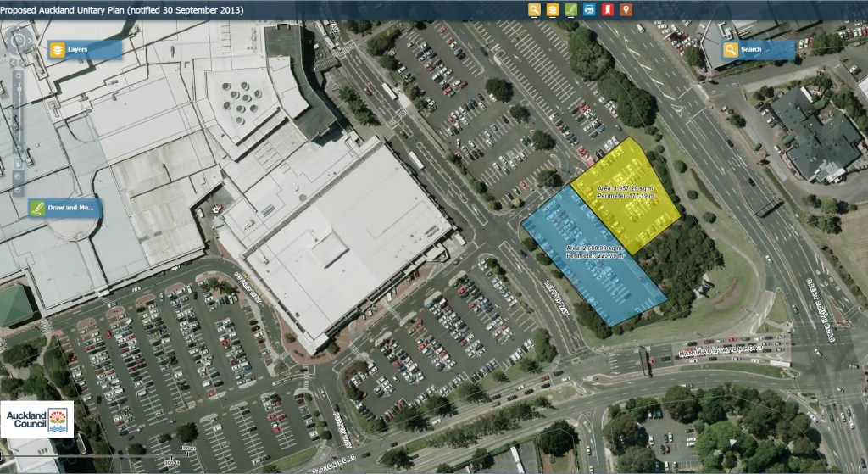Pan the map right with compass arrow

[x=30, y=41]
